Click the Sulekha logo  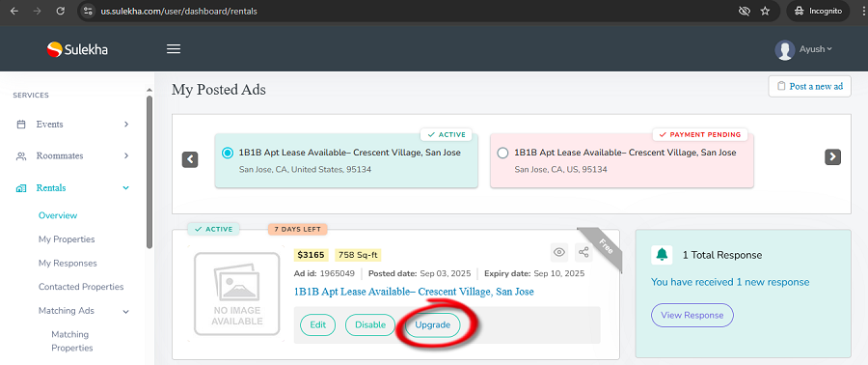pos(77,49)
